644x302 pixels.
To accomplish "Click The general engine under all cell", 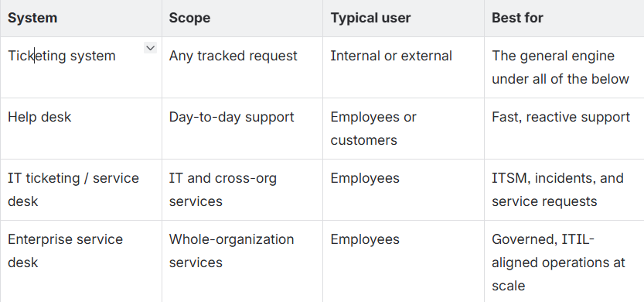I will pos(564,67).
